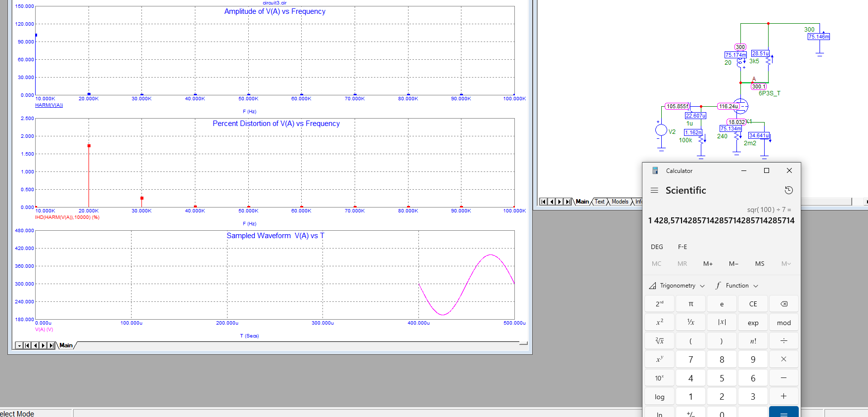Click the M− memory subtract button

pyautogui.click(x=734, y=264)
